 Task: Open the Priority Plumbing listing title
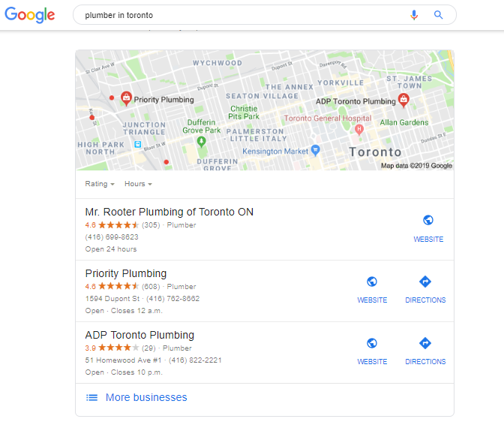(126, 273)
